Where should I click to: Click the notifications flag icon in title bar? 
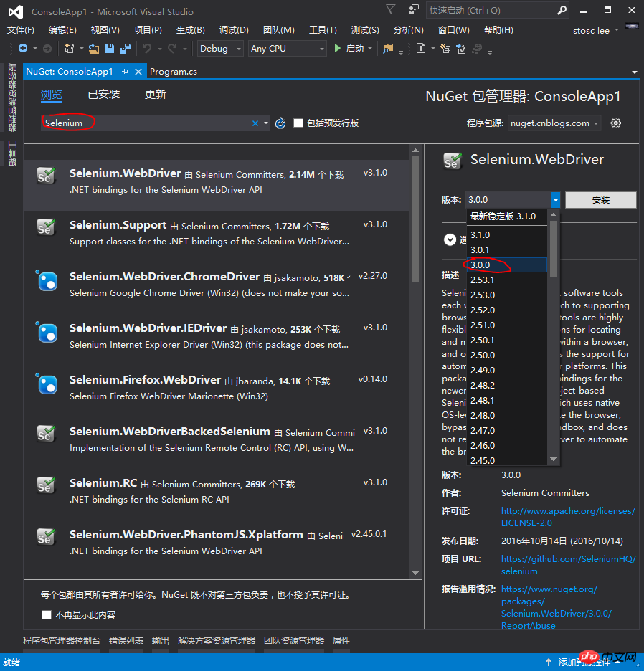click(390, 9)
